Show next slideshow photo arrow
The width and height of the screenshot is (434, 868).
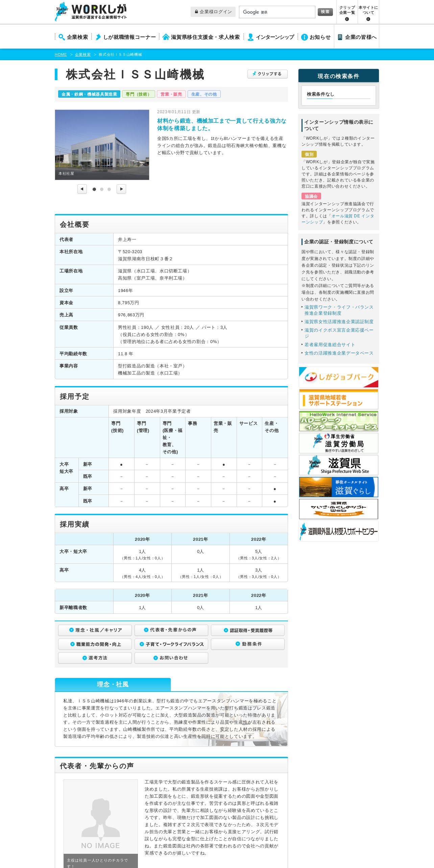[121, 189]
